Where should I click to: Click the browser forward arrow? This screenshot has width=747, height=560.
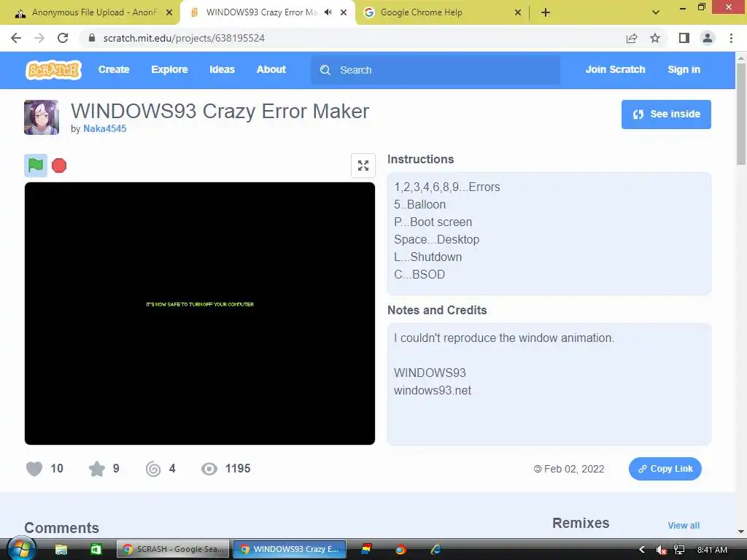[39, 38]
